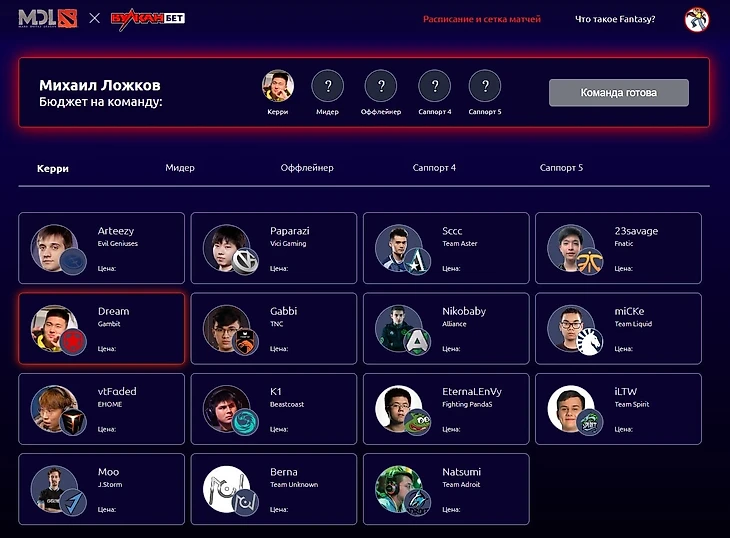Image resolution: width=730 pixels, height=538 pixels.
Task: Click EternaLEnVy's player photo thumbnail
Action: (x=399, y=408)
